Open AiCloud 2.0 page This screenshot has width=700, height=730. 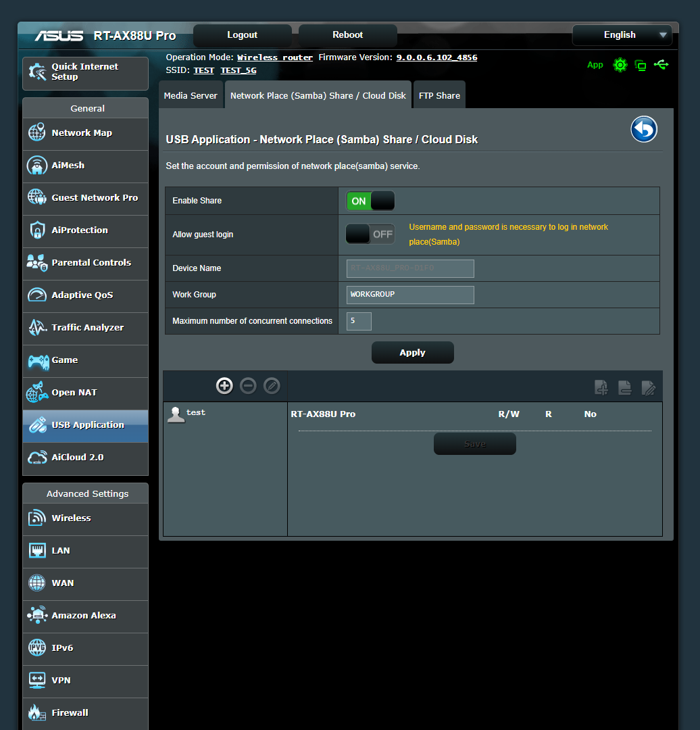(86, 458)
